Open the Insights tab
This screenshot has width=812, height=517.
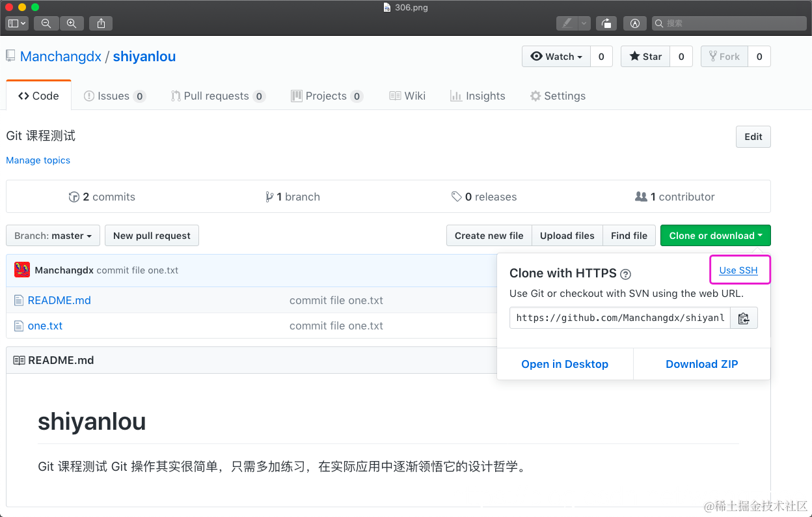pos(478,96)
